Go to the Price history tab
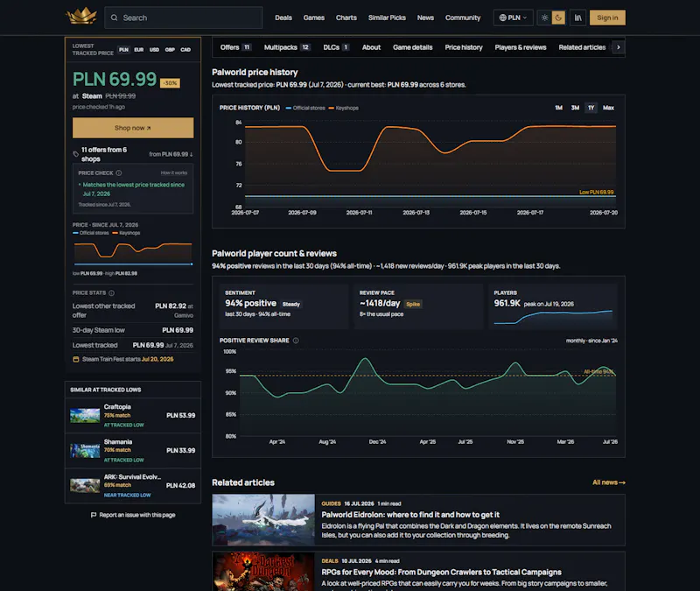Image resolution: width=700 pixels, height=591 pixels. click(464, 47)
